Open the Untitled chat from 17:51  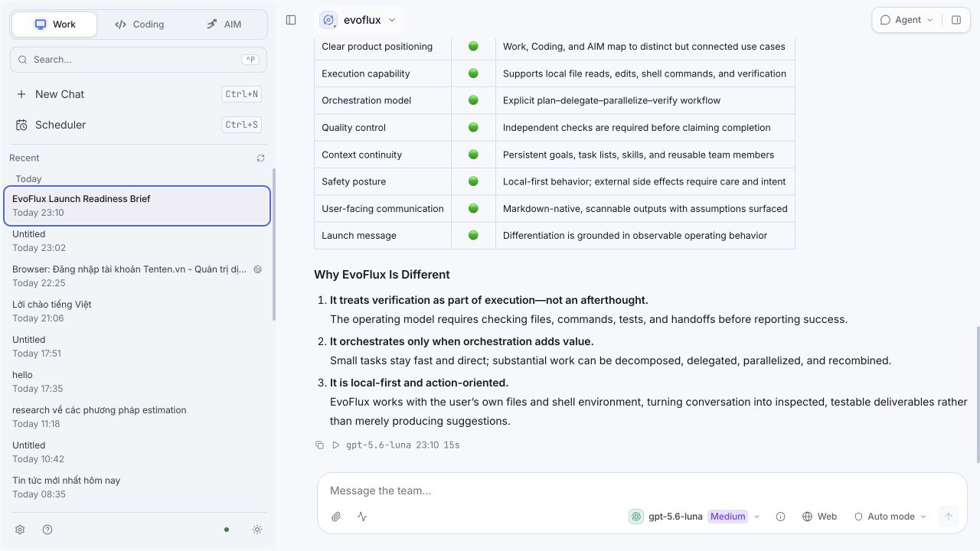[x=137, y=347]
